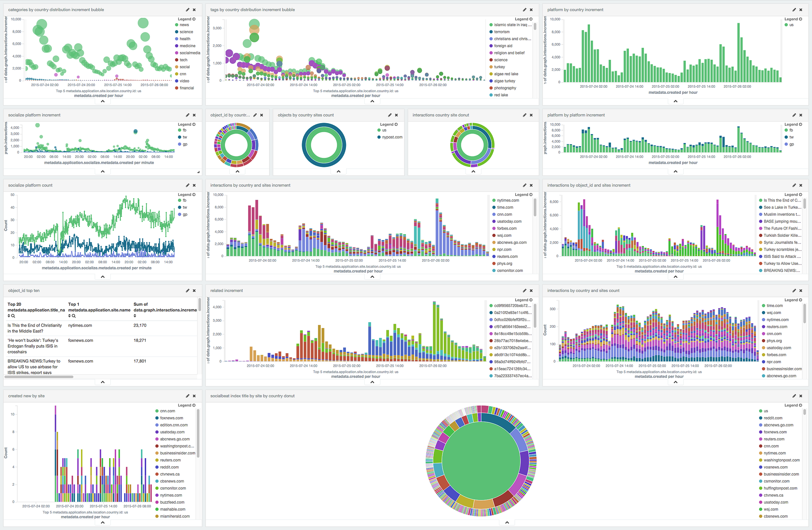Image resolution: width=812 pixels, height=530 pixels.
Task: Edit the interactions by country and sites increment panel
Action: coord(525,185)
